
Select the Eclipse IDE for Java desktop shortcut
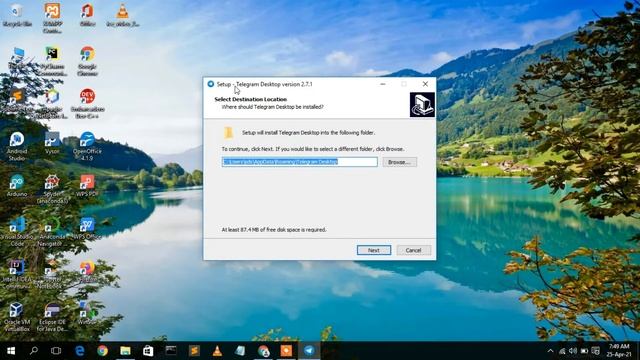[x=52, y=318]
